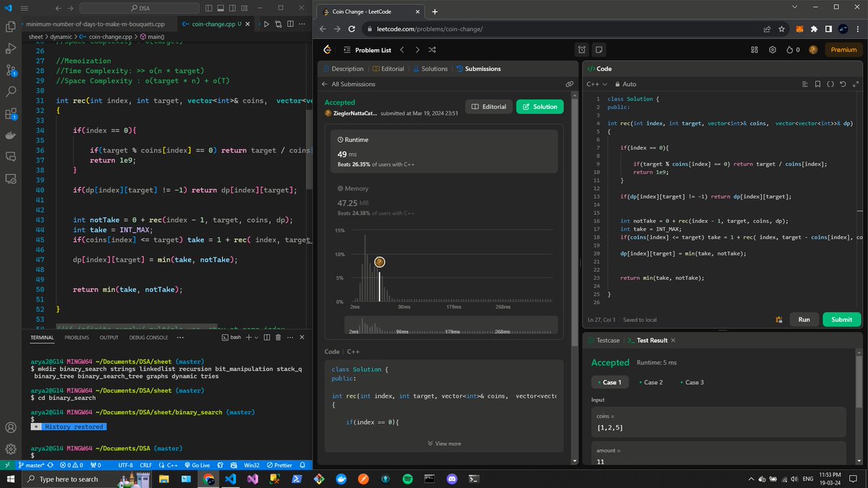868x488 pixels.
Task: Expand the LeetCode code editor to fullscreen
Action: [856, 84]
